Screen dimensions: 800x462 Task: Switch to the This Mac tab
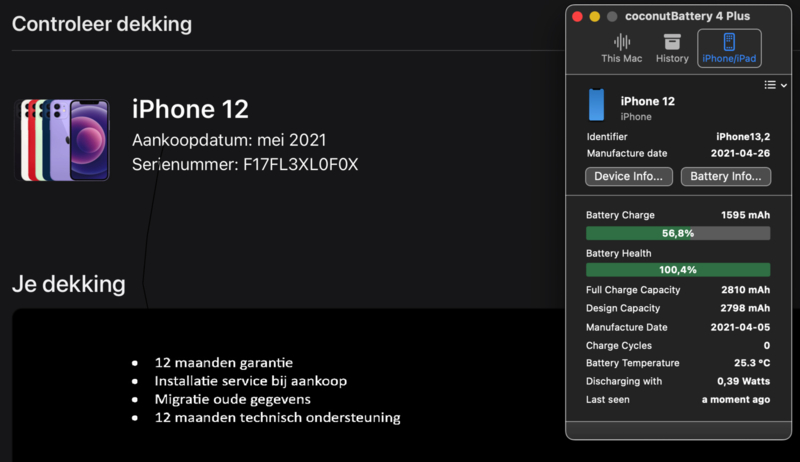coord(621,48)
